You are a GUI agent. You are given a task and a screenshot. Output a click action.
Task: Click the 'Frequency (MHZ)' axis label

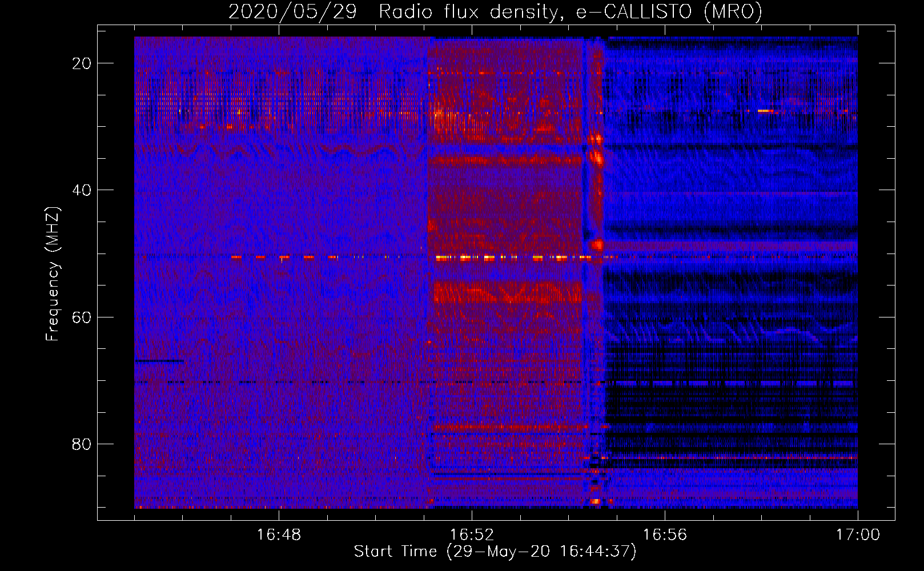(53, 274)
